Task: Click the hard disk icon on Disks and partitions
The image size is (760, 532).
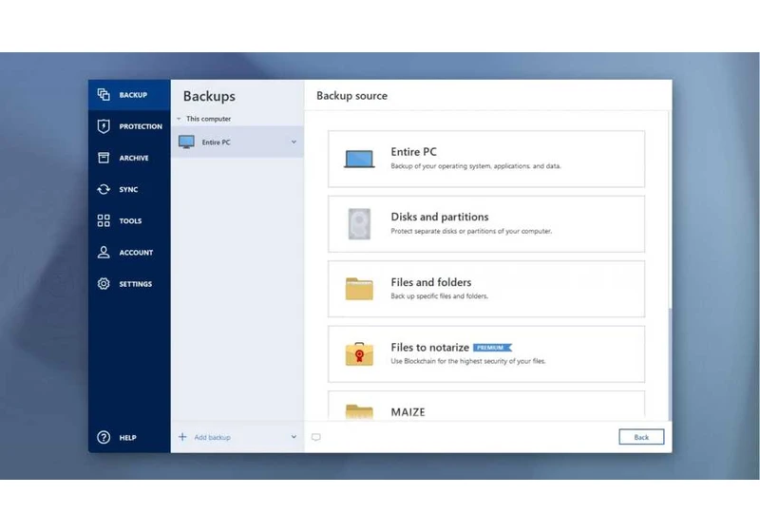Action: [x=359, y=224]
